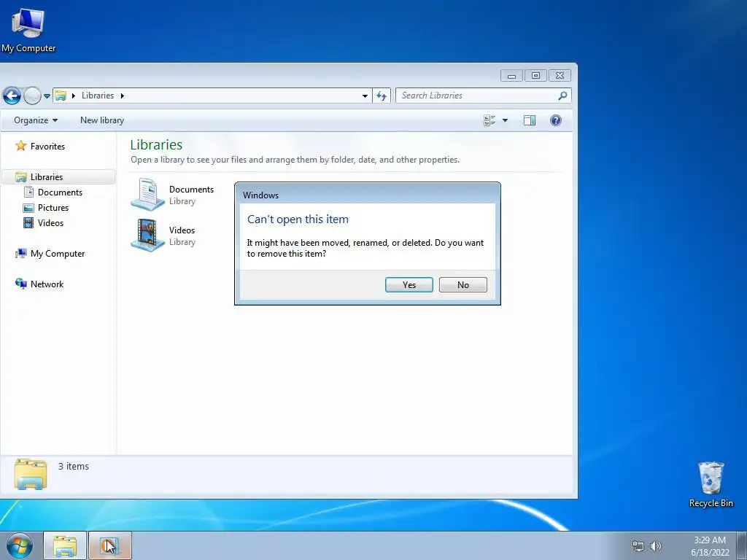The height and width of the screenshot is (560, 747).
Task: Click the Pictures icon in the sidebar
Action: [28, 208]
